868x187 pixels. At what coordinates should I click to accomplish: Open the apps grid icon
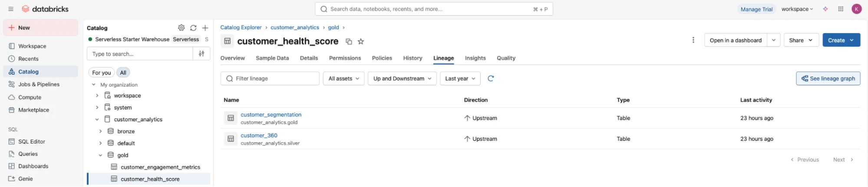841,9
